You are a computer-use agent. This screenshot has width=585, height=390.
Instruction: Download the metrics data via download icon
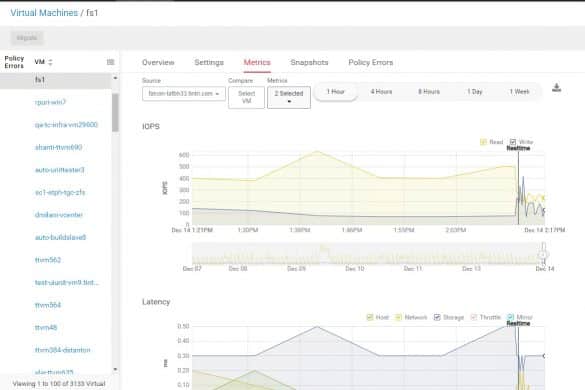click(556, 88)
